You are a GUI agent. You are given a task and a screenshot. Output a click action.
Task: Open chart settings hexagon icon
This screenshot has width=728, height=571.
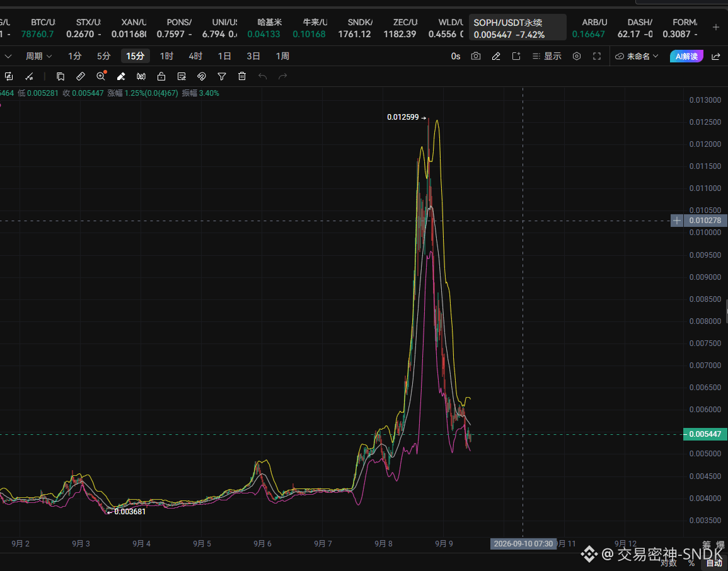pos(577,56)
